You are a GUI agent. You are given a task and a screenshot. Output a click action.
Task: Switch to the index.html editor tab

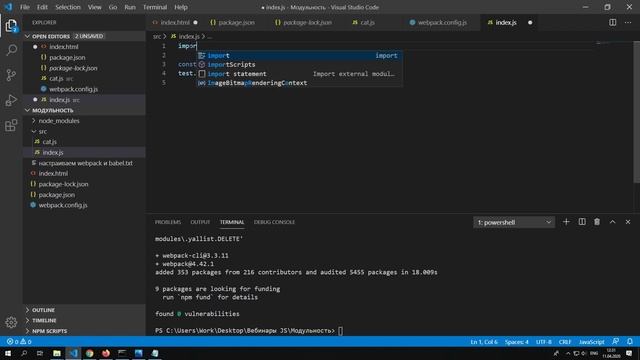pos(175,22)
